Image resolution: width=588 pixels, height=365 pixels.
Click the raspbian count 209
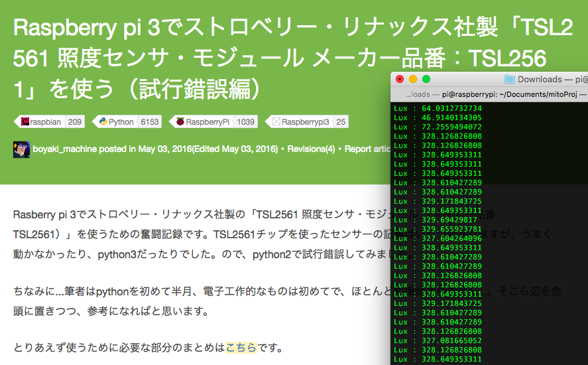75,121
